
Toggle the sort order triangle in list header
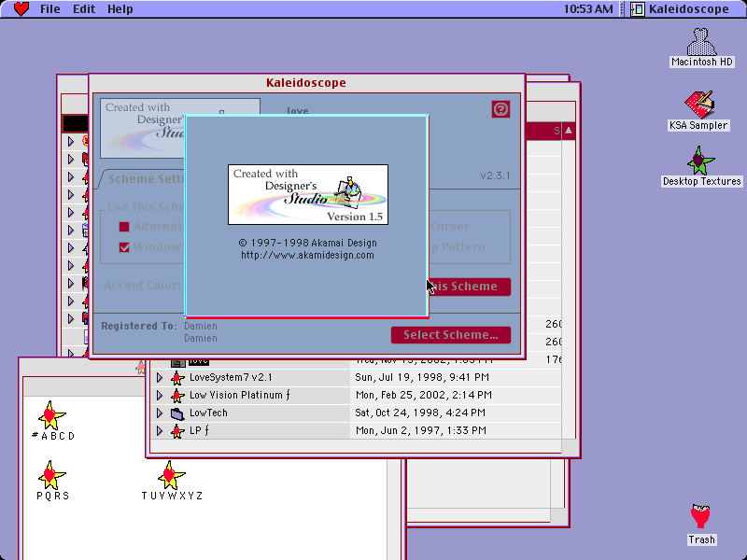tap(569, 131)
